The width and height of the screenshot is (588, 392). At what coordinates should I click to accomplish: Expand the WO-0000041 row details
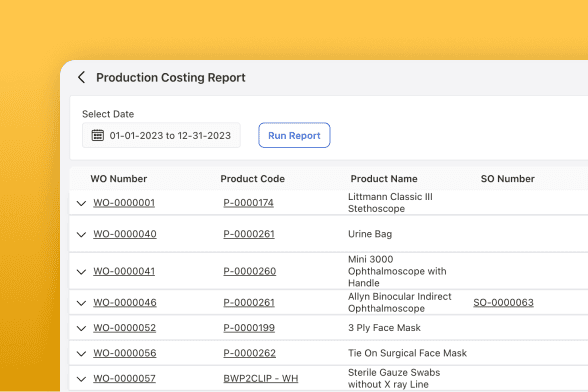[81, 272]
